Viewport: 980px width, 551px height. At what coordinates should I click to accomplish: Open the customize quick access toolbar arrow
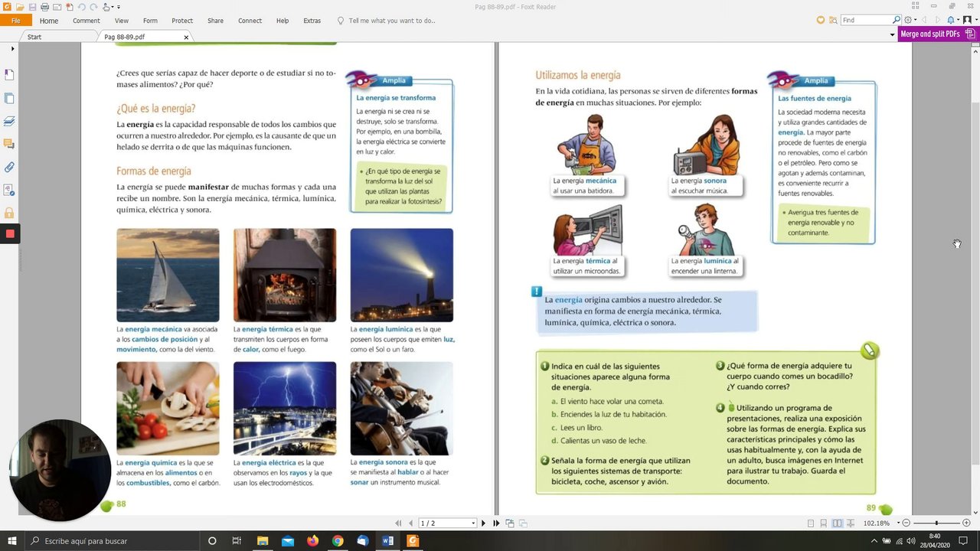119,7
